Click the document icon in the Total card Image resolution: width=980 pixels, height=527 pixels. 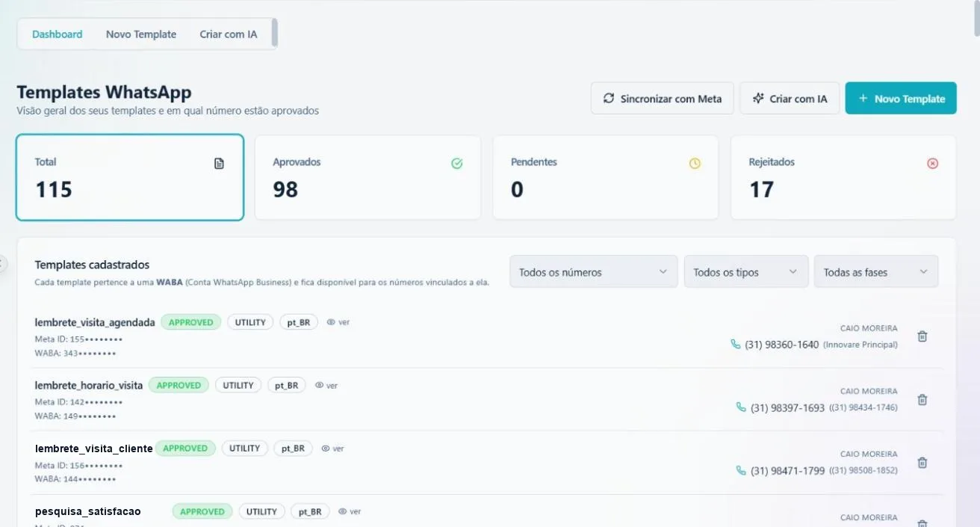tap(219, 164)
